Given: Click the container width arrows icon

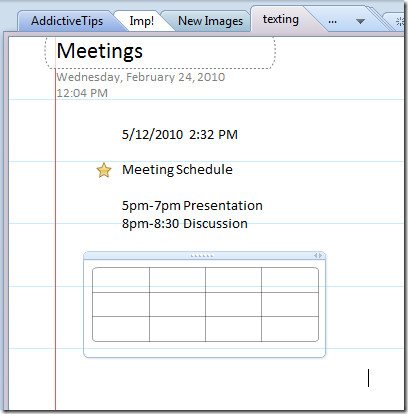Looking at the screenshot, I should click(318, 256).
